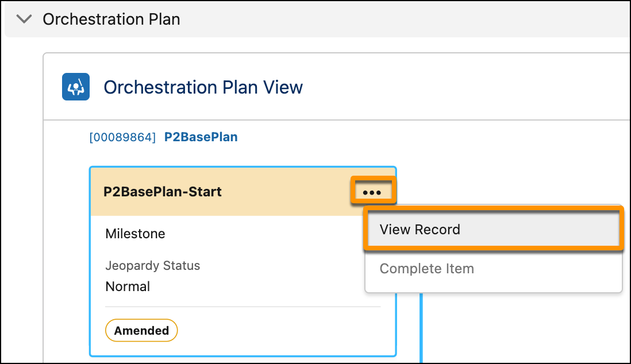Click the blue vertical connector line
Viewport: 631px width, 364px height.
point(421,328)
